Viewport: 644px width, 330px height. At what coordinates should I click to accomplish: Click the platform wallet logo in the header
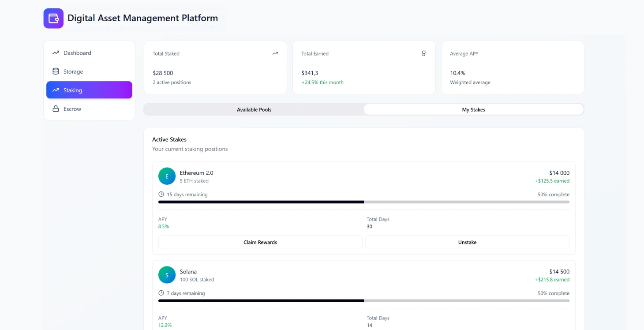53,18
